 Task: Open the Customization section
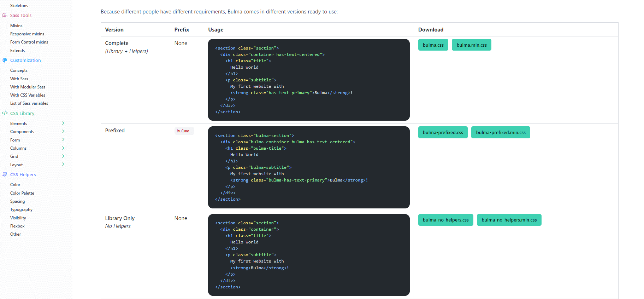click(x=25, y=60)
